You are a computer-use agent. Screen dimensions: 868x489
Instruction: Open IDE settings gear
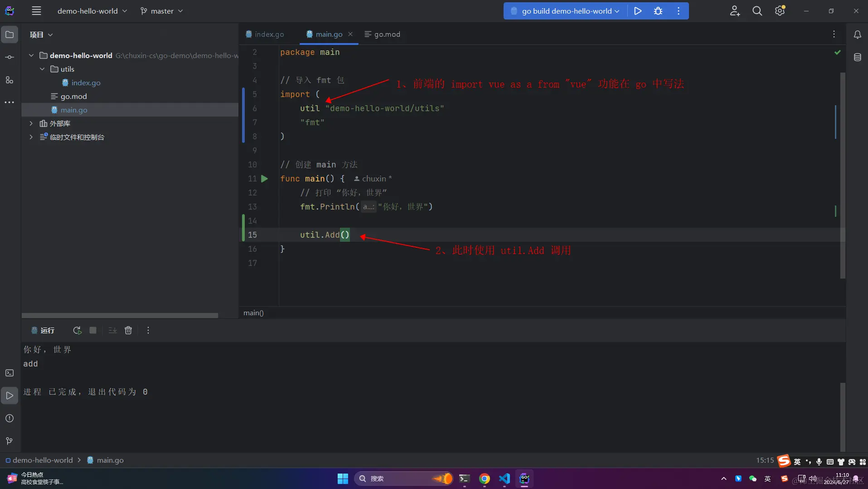pyautogui.click(x=780, y=11)
